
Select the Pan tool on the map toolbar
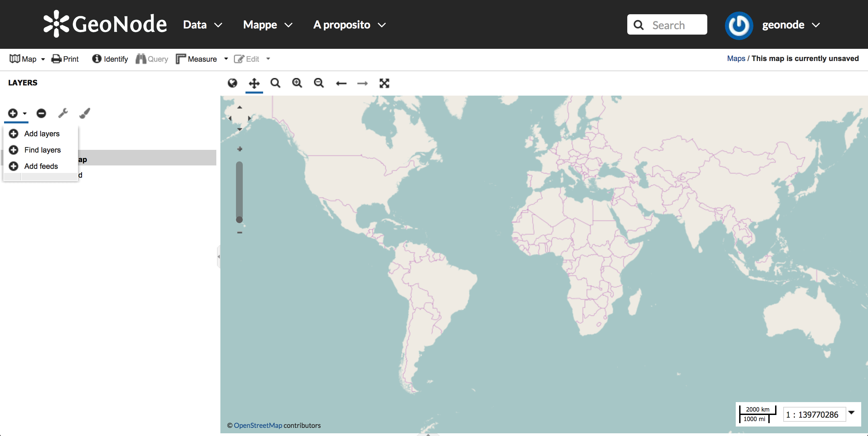pos(254,83)
